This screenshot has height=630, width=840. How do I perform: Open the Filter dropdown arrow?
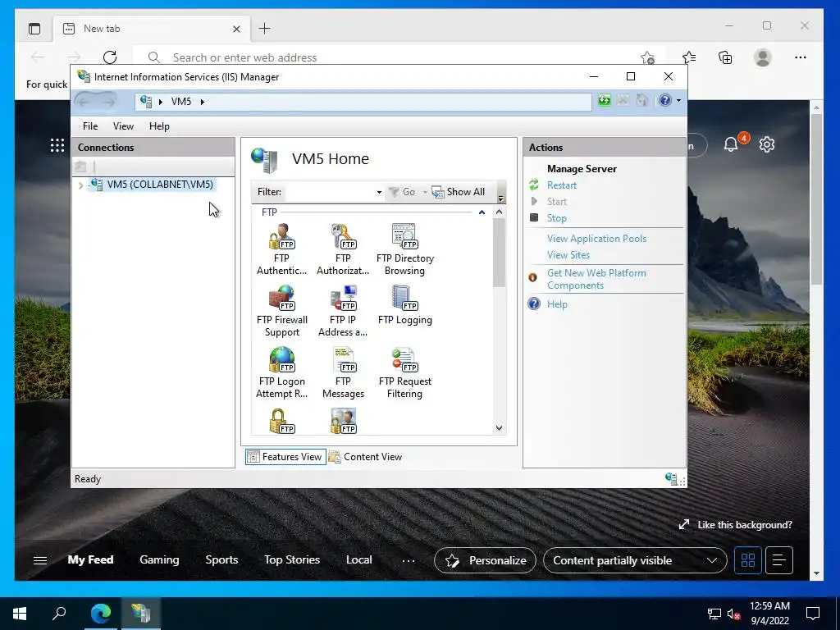point(379,192)
